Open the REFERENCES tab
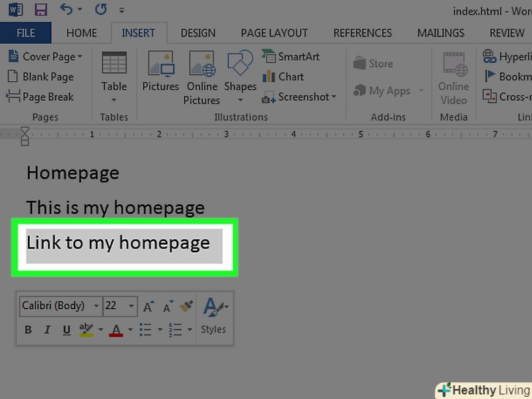 pyautogui.click(x=362, y=33)
